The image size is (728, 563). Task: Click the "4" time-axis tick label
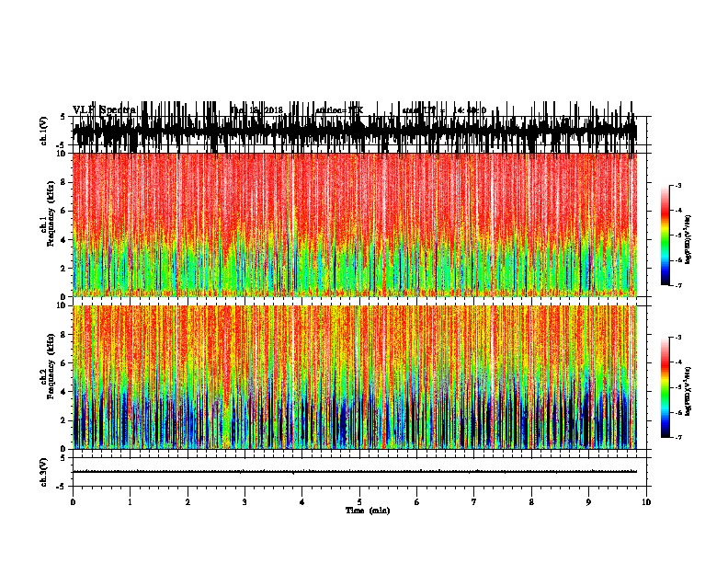pos(301,502)
